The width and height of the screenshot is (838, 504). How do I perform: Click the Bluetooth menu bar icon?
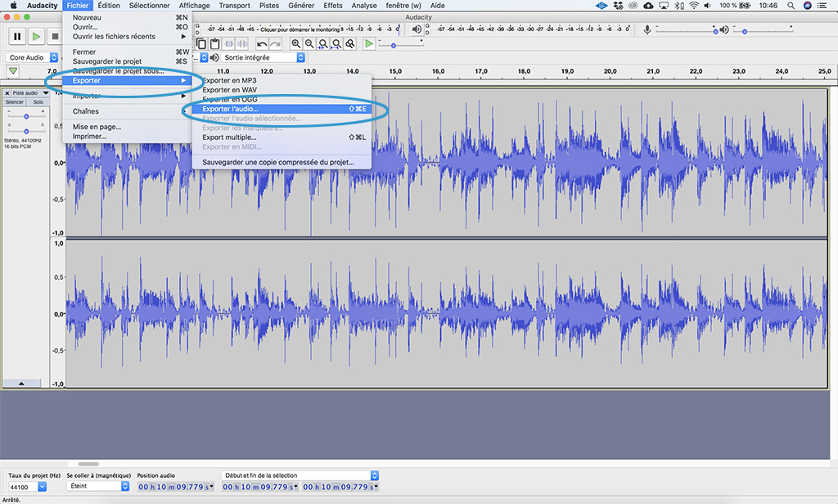click(x=678, y=6)
